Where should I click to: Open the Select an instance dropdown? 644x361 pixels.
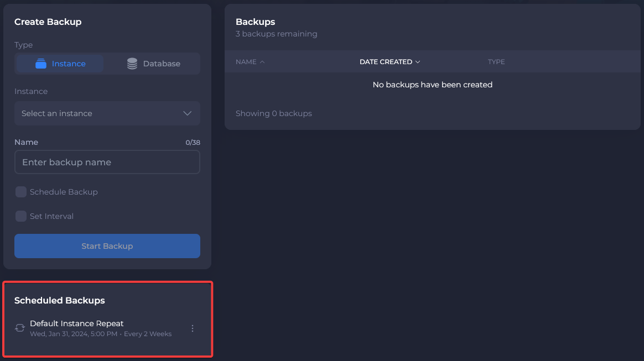(x=107, y=113)
